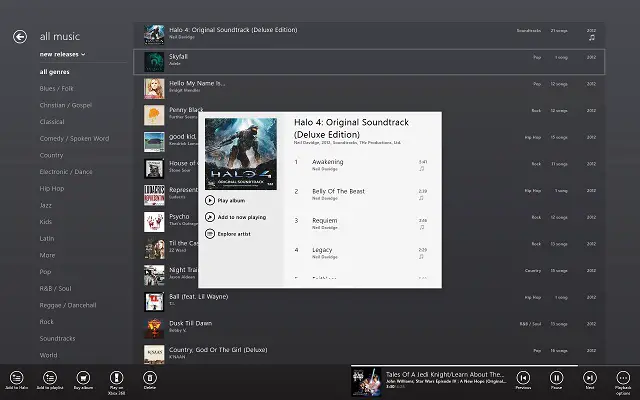This screenshot has height=400, width=640.
Task: Click the now playing Star Wars thumbnail
Action: click(366, 382)
